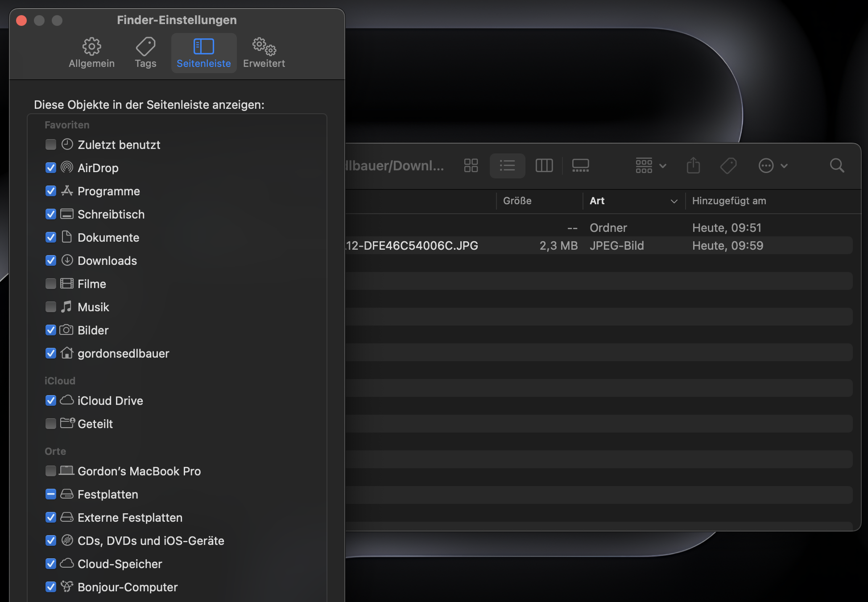
Task: Open the Share icon in the toolbar
Action: point(693,165)
